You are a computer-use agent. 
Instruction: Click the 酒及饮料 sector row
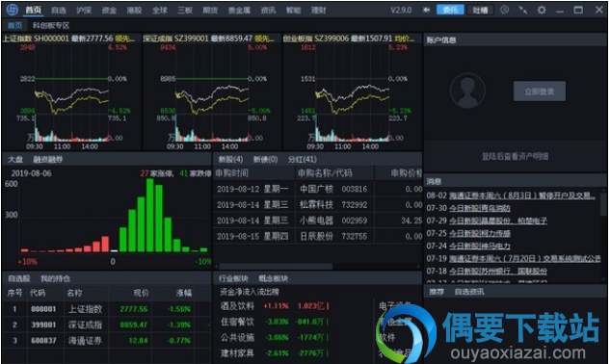(276, 306)
